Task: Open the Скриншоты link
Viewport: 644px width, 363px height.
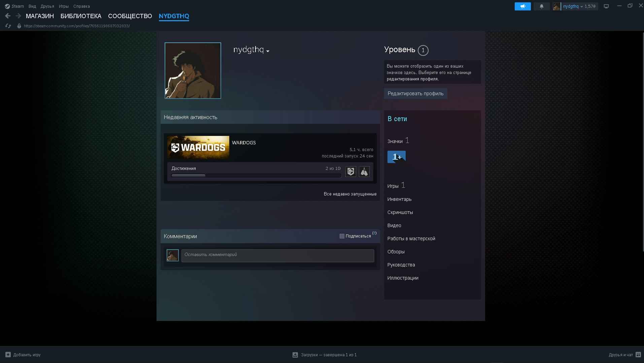Action: (x=400, y=212)
